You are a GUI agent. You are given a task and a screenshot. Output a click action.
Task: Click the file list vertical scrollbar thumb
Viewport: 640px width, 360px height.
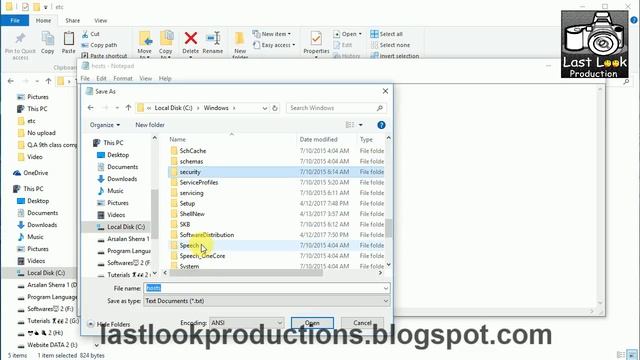pyautogui.click(x=389, y=228)
